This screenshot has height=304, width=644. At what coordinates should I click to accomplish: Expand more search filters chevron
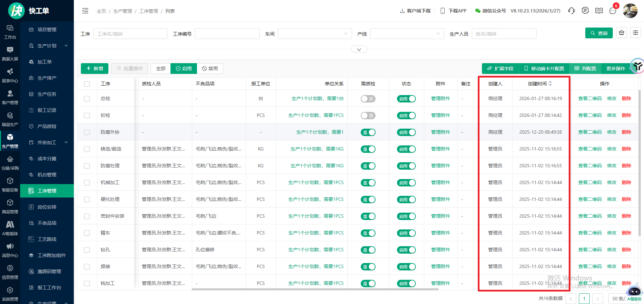(359, 49)
